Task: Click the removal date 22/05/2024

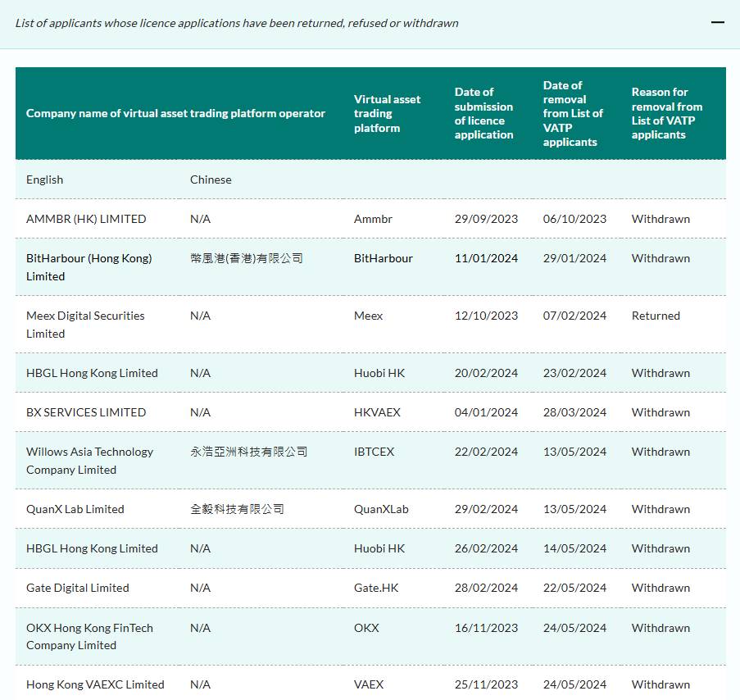Action: coord(574,589)
